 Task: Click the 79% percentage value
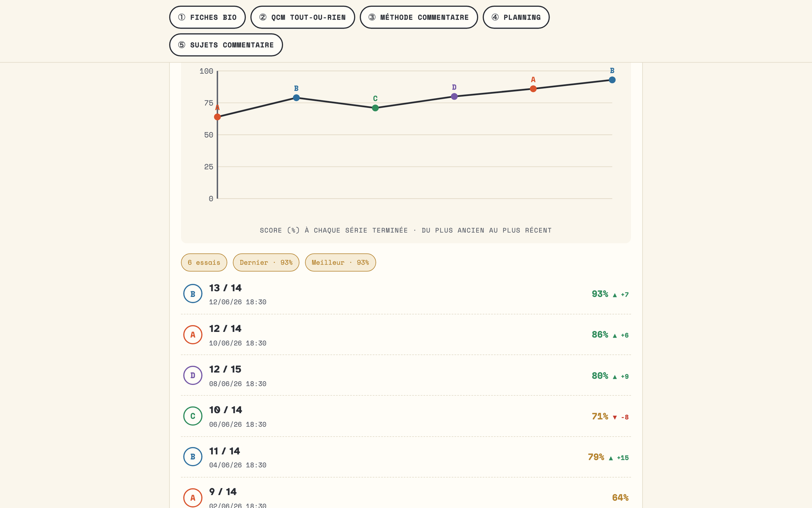point(596,457)
